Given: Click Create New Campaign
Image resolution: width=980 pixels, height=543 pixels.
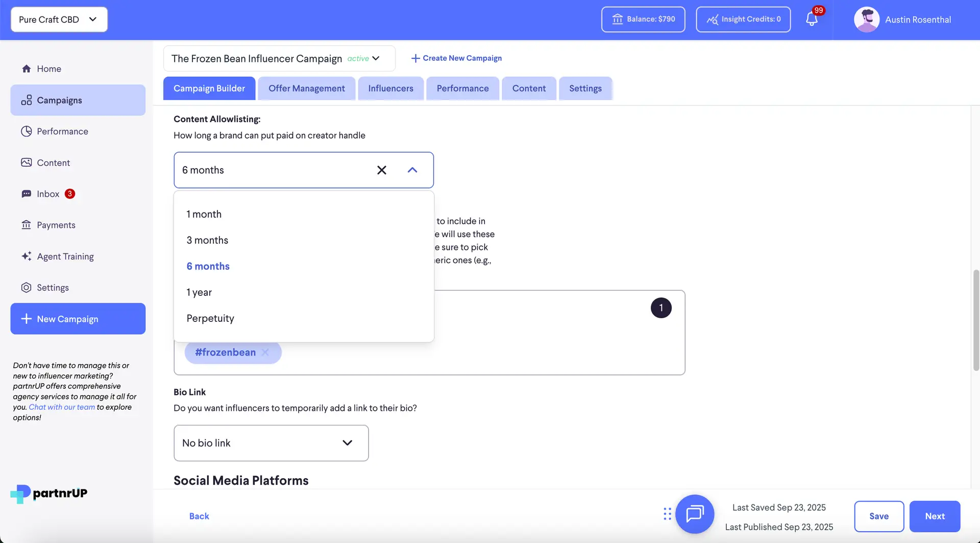Looking at the screenshot, I should click(456, 58).
